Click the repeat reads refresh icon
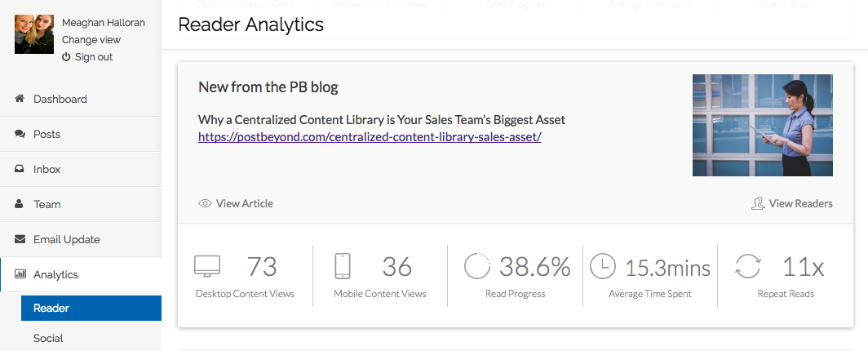The image size is (868, 351). click(x=747, y=267)
